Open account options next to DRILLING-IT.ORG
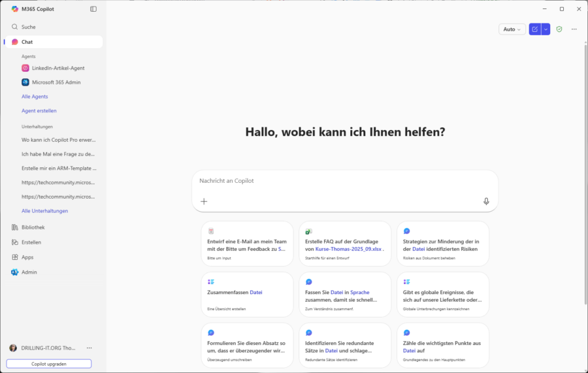This screenshot has width=588, height=373. point(90,348)
